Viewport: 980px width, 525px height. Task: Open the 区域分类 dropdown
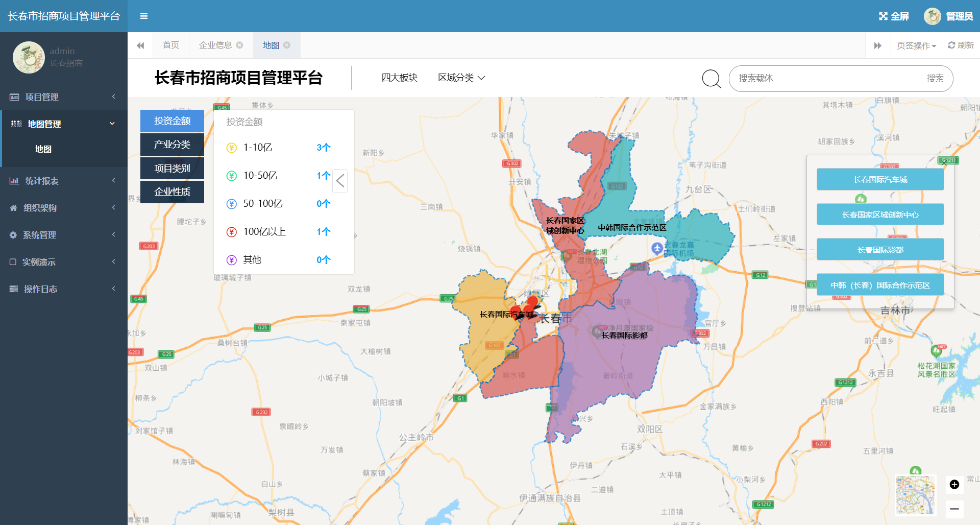click(461, 78)
